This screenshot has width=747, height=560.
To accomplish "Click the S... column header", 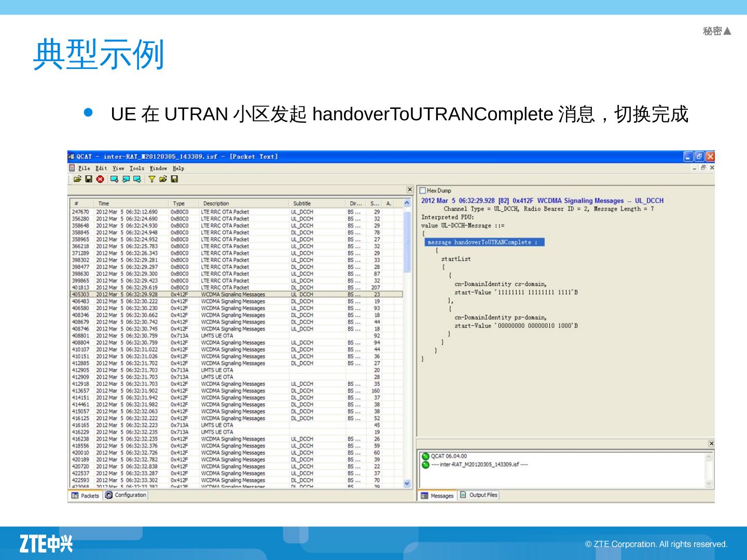I will (x=375, y=203).
